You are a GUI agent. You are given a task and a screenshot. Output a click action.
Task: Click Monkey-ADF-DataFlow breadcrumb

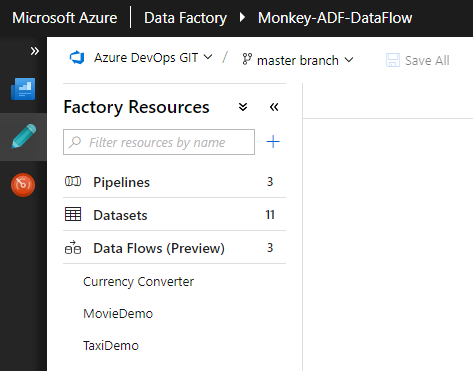(335, 18)
